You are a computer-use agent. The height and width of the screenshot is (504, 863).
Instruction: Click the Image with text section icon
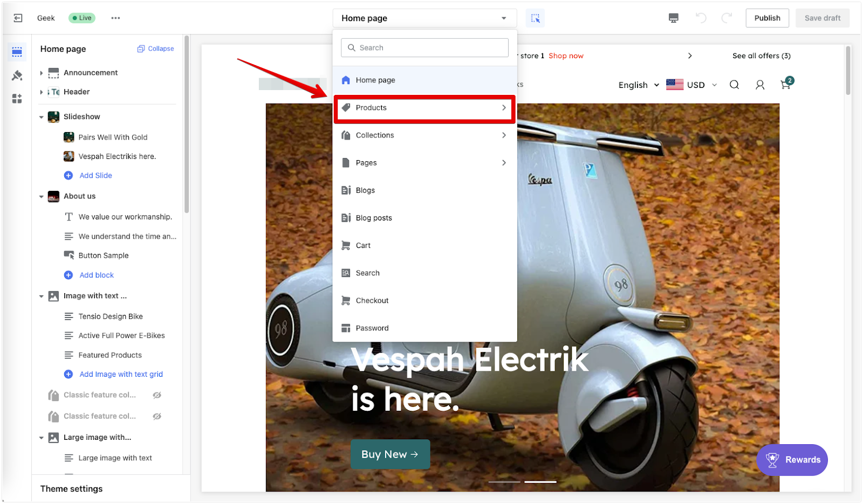(x=53, y=296)
